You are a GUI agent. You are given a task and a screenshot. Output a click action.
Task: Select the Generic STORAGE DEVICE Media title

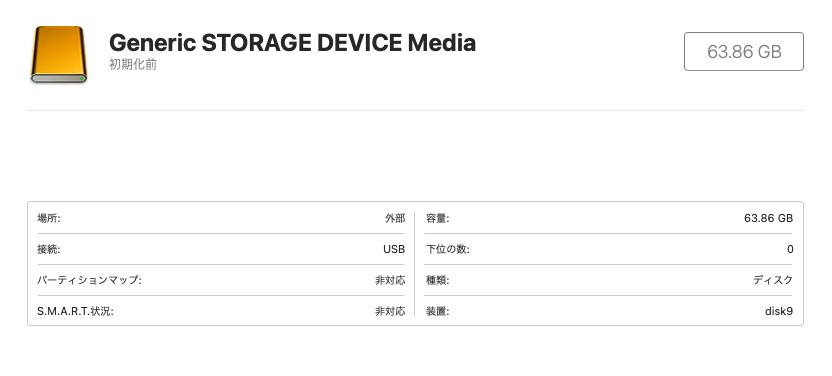[292, 42]
